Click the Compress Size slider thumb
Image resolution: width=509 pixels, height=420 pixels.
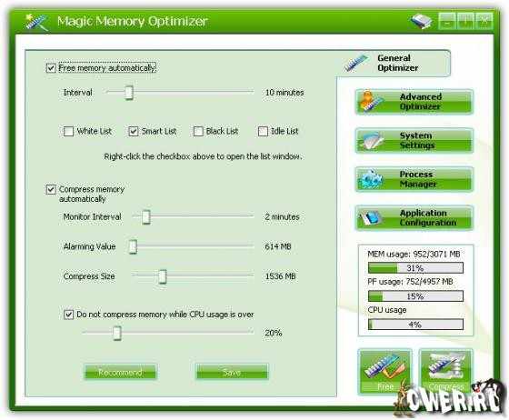pyautogui.click(x=163, y=276)
